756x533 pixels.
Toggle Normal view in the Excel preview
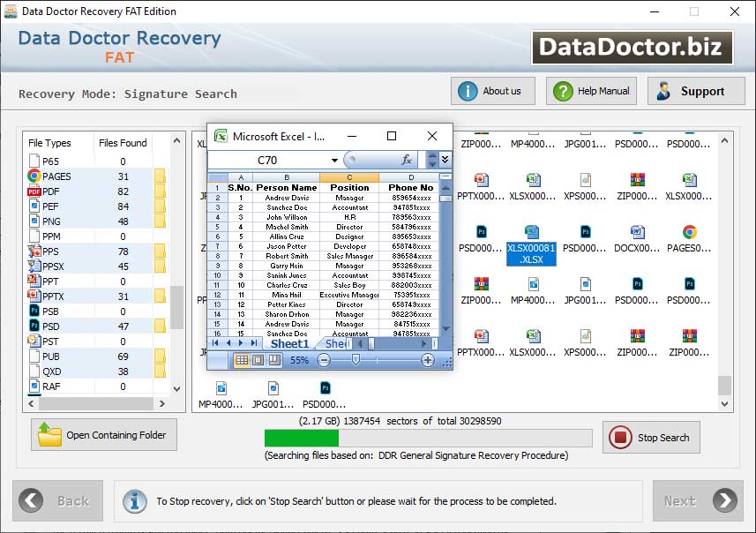(243, 360)
